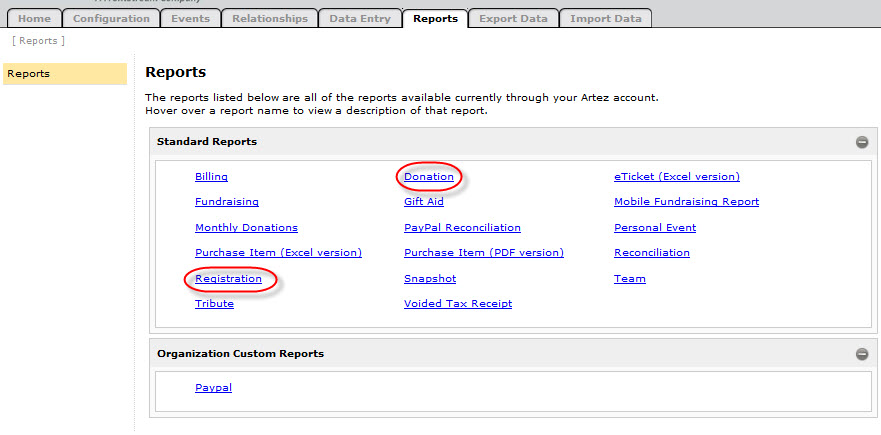Click the Billing report link
Screen dimensions: 881x435
211,177
